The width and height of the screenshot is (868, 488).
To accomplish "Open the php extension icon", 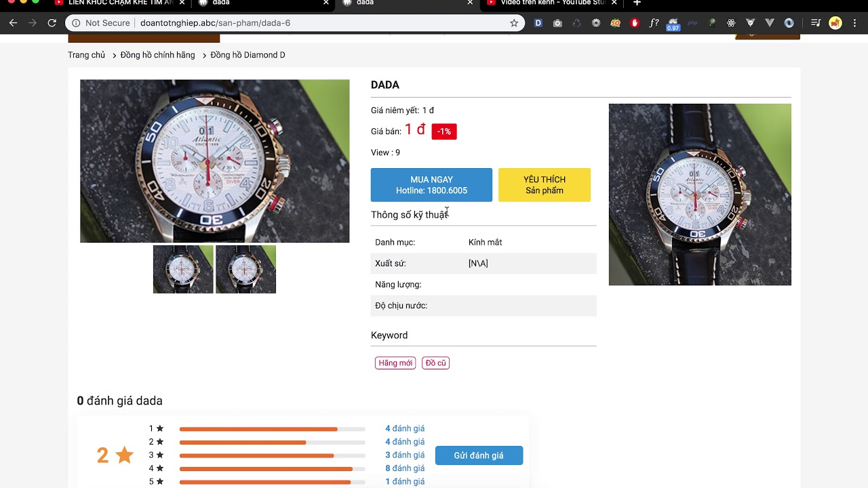I will [x=692, y=23].
